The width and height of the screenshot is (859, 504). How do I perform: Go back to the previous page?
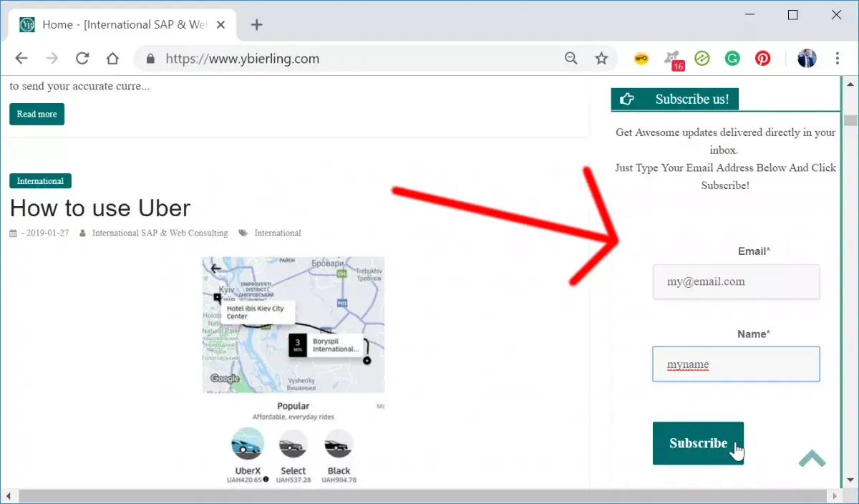(x=21, y=59)
